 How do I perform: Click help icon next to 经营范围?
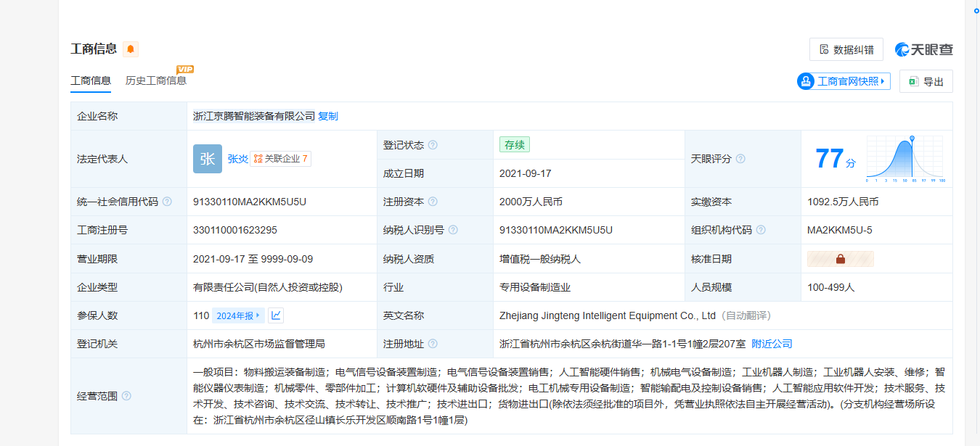pyautogui.click(x=126, y=396)
